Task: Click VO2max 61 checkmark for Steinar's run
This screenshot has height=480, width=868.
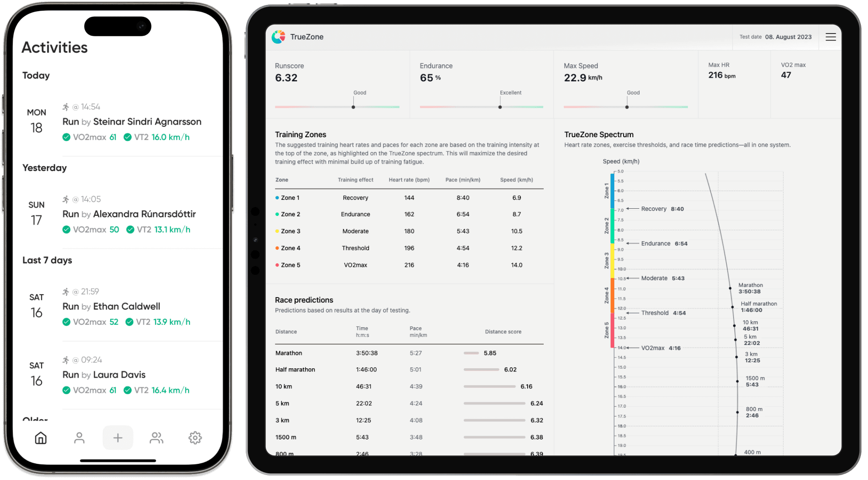Action: (67, 137)
